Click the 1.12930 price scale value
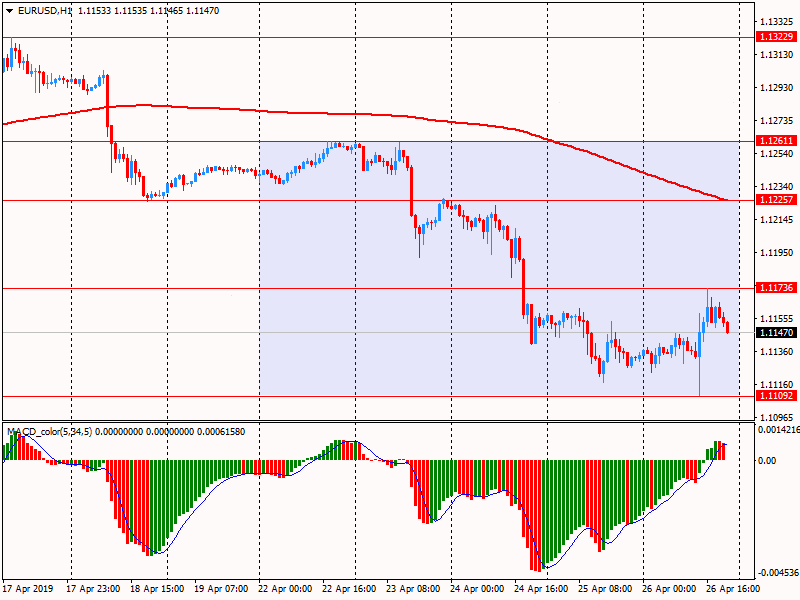Viewport: 800px width, 600px height. (x=777, y=88)
